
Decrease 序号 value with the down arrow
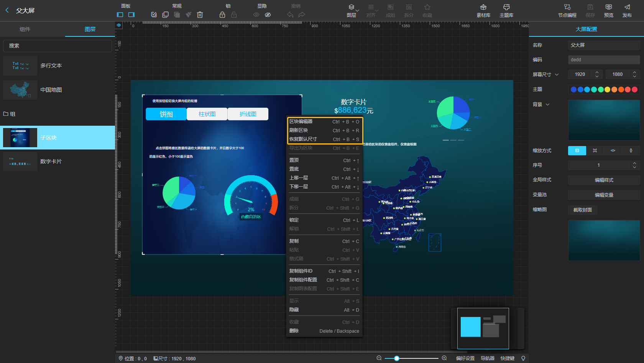click(634, 167)
